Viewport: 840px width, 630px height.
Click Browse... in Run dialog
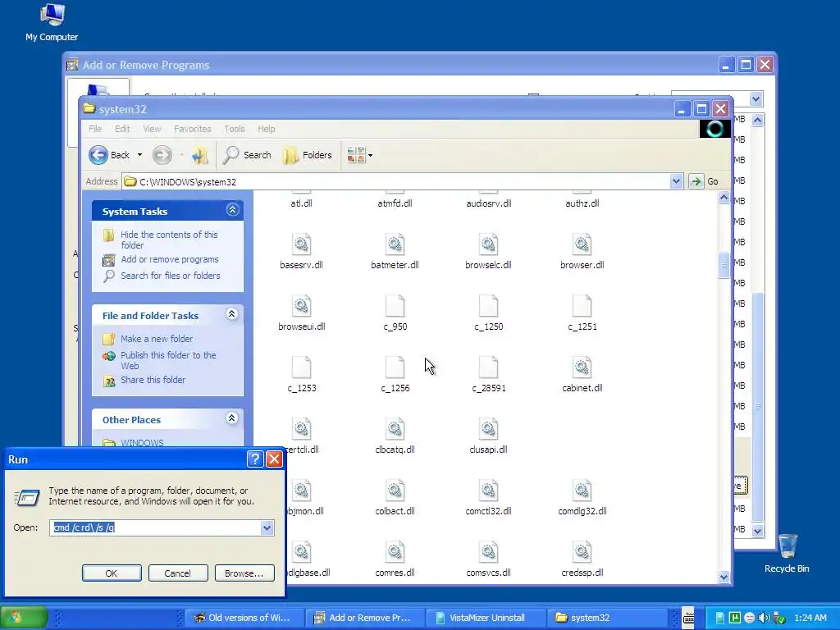pos(244,573)
